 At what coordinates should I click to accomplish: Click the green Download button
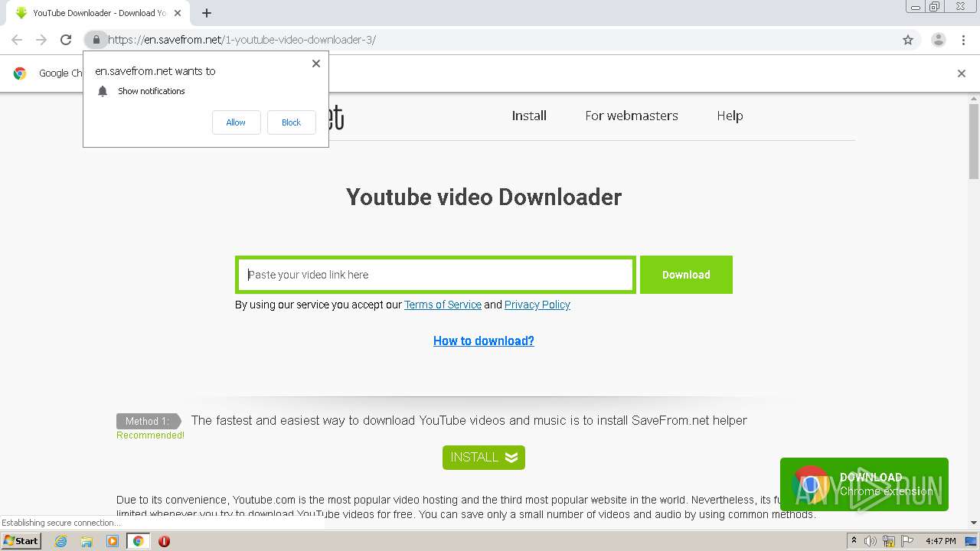pos(686,275)
